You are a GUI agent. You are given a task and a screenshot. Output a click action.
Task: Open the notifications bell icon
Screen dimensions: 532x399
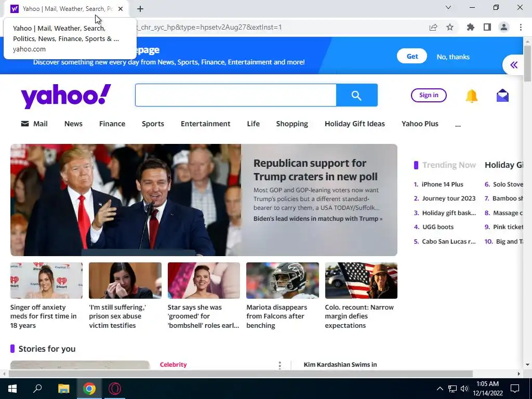[471, 96]
